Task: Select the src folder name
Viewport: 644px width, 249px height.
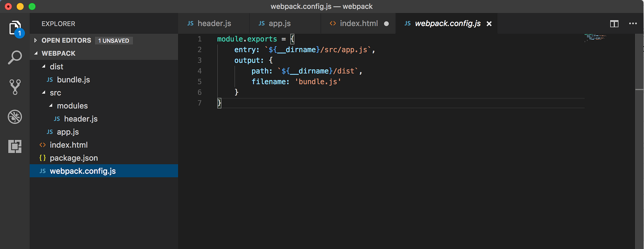Action: pos(55,93)
